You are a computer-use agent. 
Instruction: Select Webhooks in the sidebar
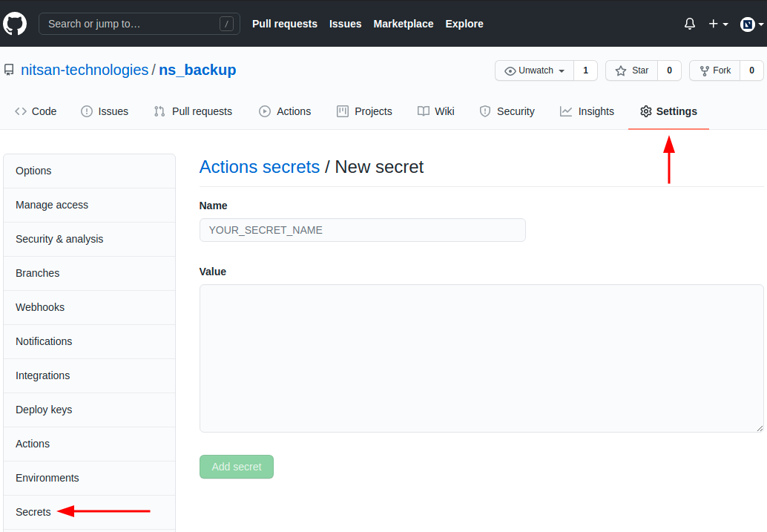40,307
